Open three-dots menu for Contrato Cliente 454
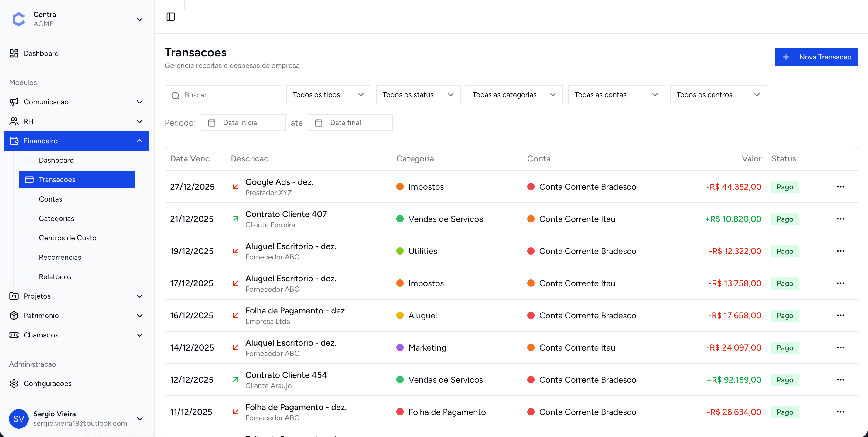This screenshot has height=437, width=868. (840, 380)
